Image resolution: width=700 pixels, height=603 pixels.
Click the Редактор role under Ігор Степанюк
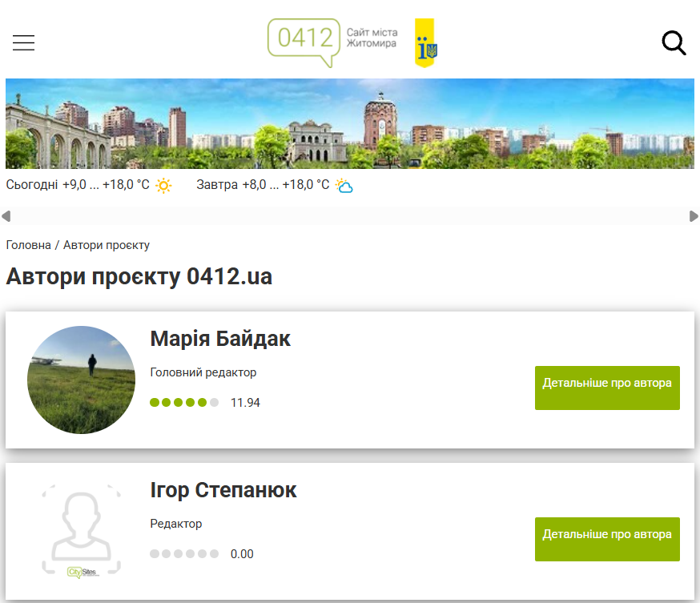[176, 524]
